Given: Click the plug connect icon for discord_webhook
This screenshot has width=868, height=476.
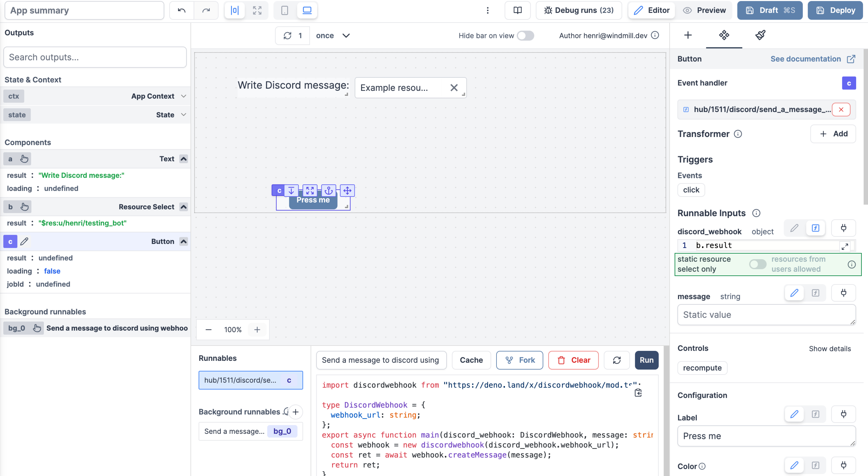Looking at the screenshot, I should 843,228.
